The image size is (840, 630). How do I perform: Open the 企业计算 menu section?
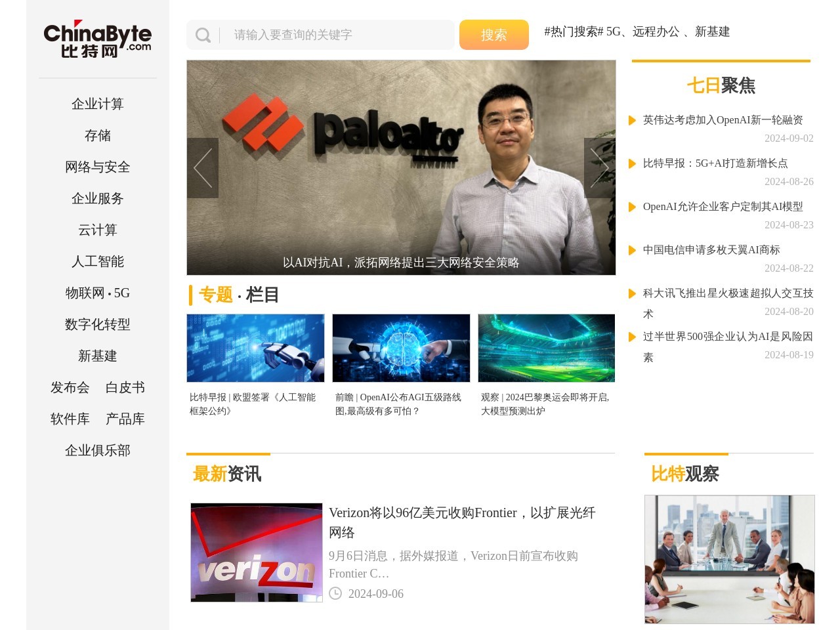(97, 104)
